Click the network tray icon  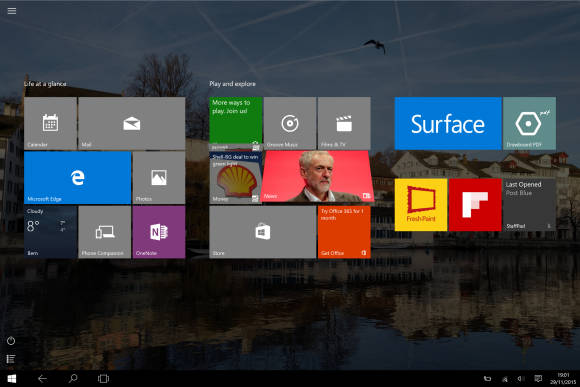click(x=505, y=379)
